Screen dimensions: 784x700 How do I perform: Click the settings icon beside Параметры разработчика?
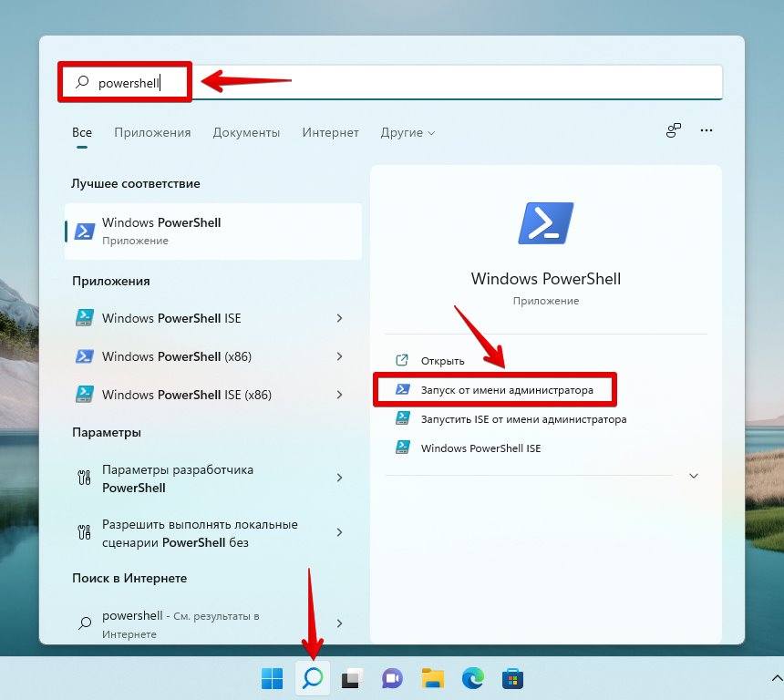click(x=84, y=478)
